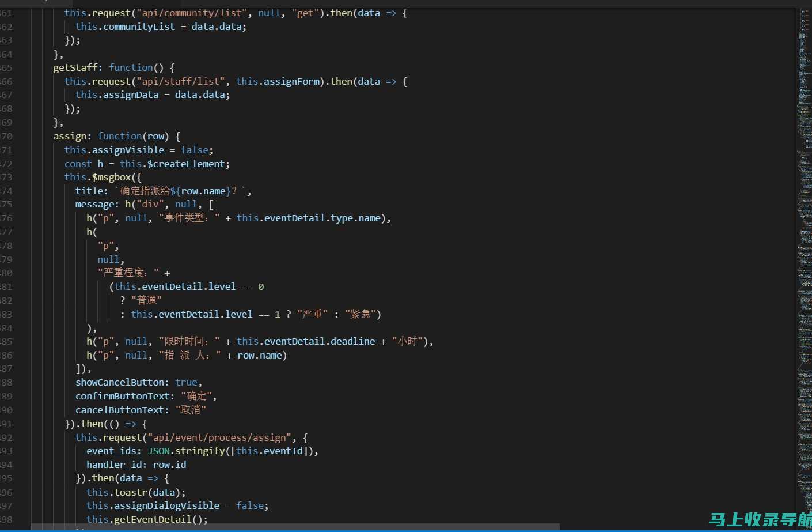Click this.getEventDetail(); call
Image resolution: width=812 pixels, height=532 pixels.
pyautogui.click(x=147, y=519)
